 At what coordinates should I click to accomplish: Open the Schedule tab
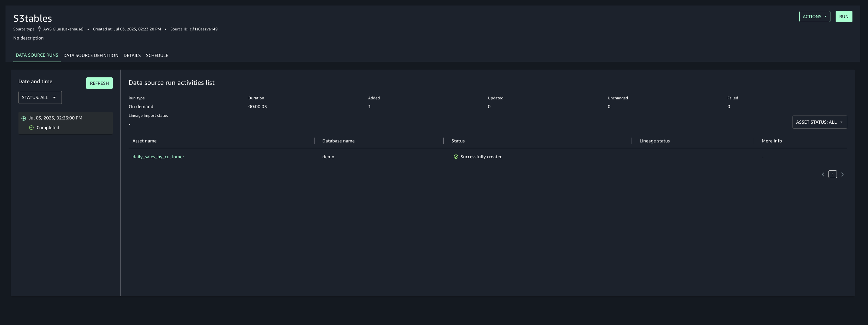[157, 56]
